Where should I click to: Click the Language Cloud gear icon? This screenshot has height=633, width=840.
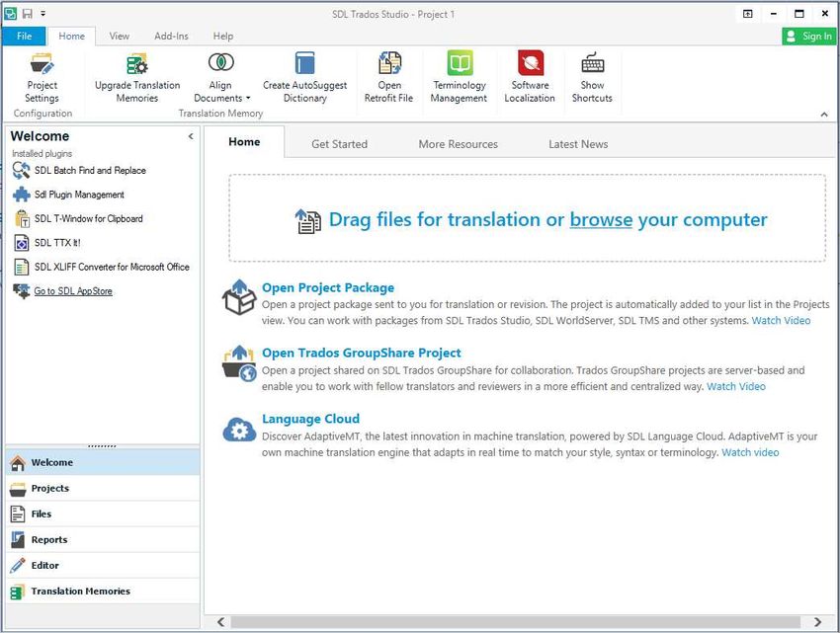tap(239, 430)
